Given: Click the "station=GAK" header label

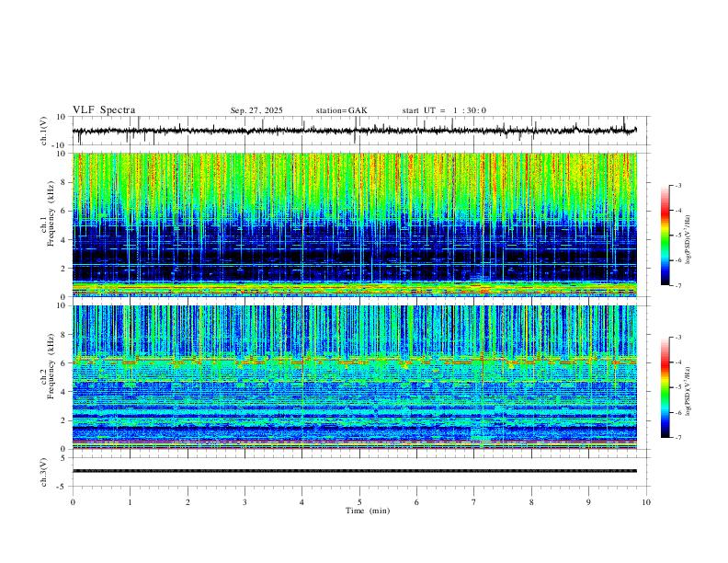Looking at the screenshot, I should click(x=341, y=110).
